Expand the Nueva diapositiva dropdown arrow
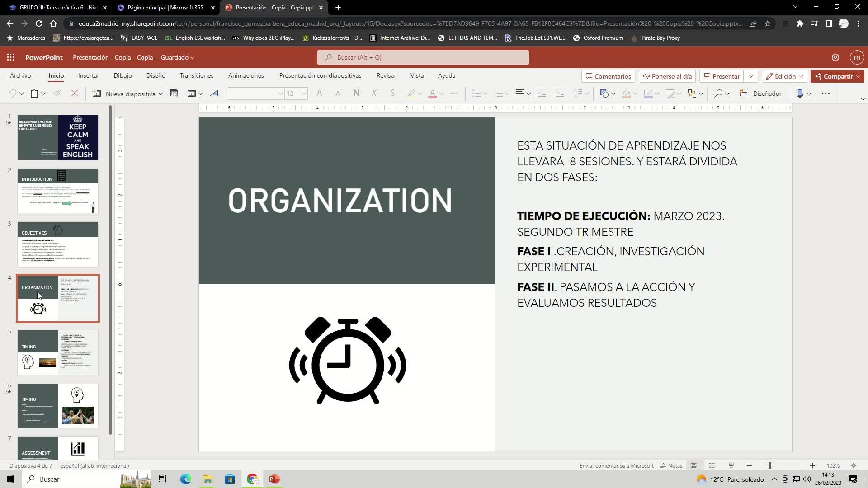 coord(160,94)
